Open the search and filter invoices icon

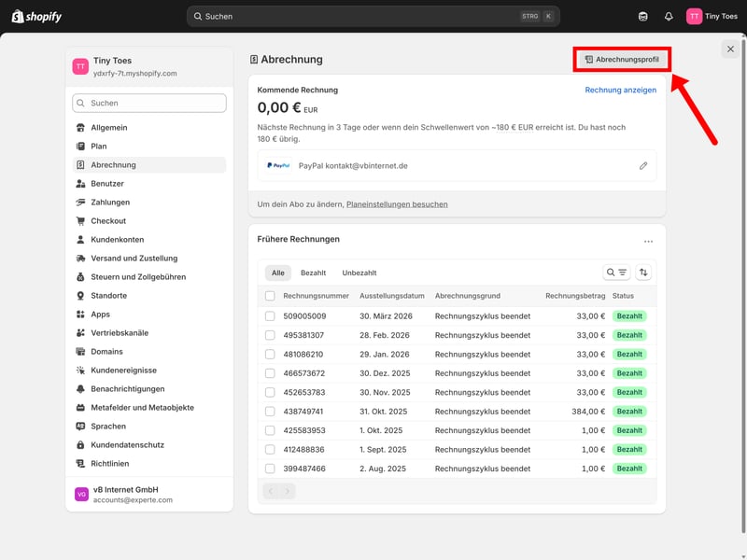click(616, 273)
